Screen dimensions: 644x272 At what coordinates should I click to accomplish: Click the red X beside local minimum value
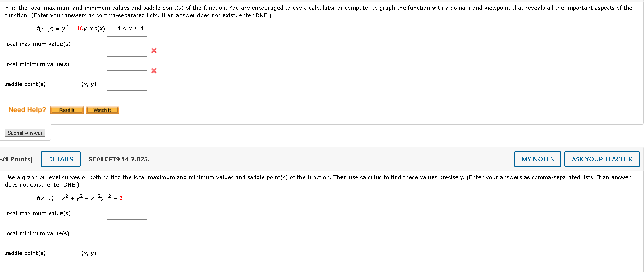pyautogui.click(x=154, y=71)
